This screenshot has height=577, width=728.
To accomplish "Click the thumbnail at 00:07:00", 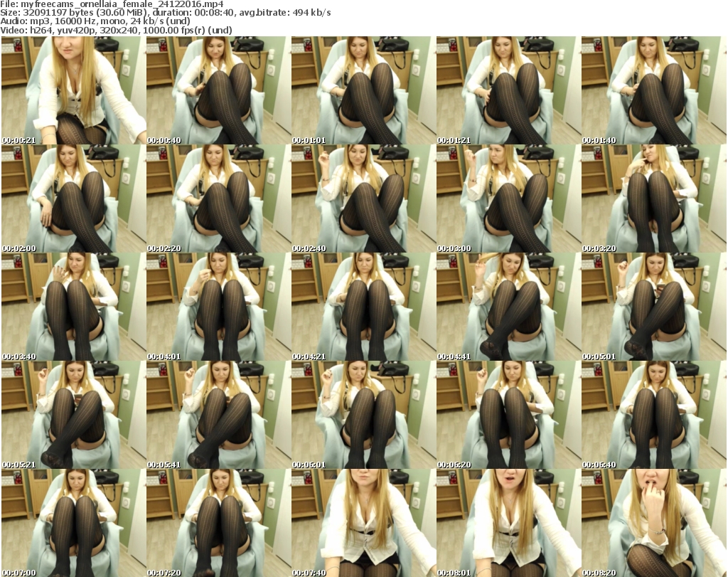I will (74, 523).
